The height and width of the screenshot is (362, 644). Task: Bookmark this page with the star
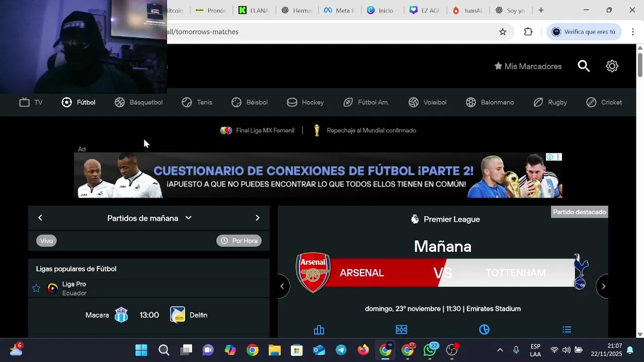pos(503,32)
